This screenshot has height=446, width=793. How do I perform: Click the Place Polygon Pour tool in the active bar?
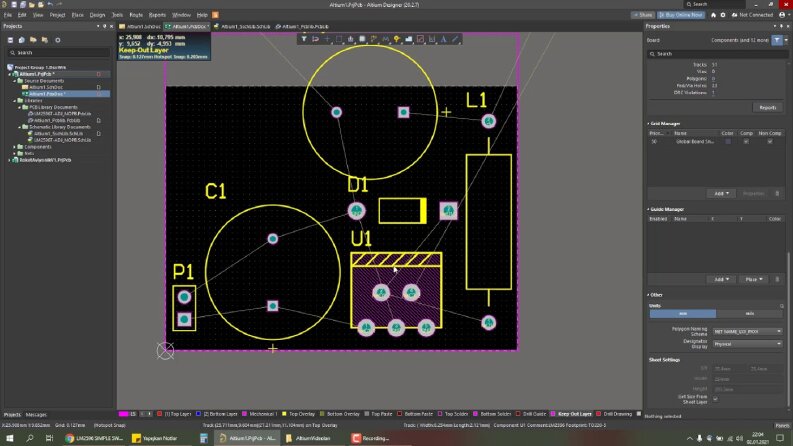(409, 39)
